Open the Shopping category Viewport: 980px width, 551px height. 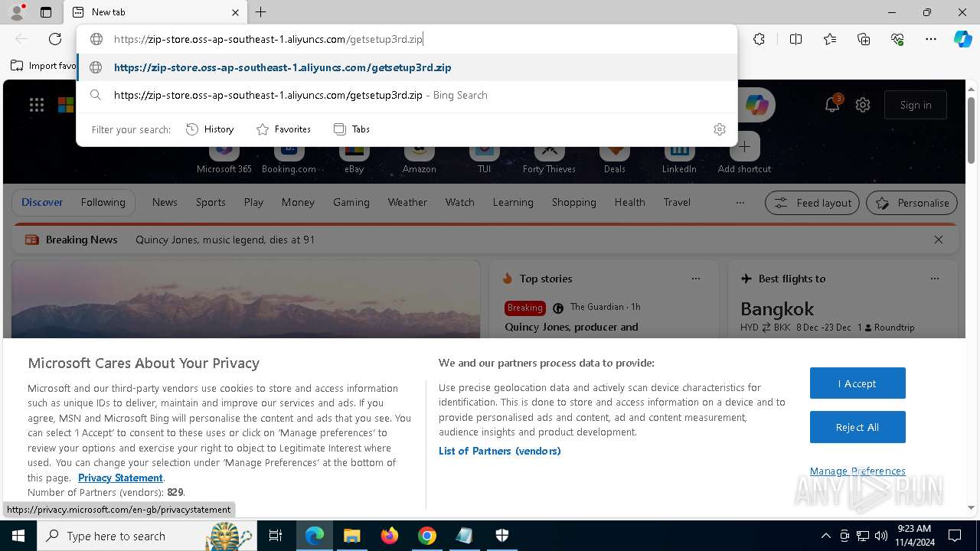[x=573, y=203]
